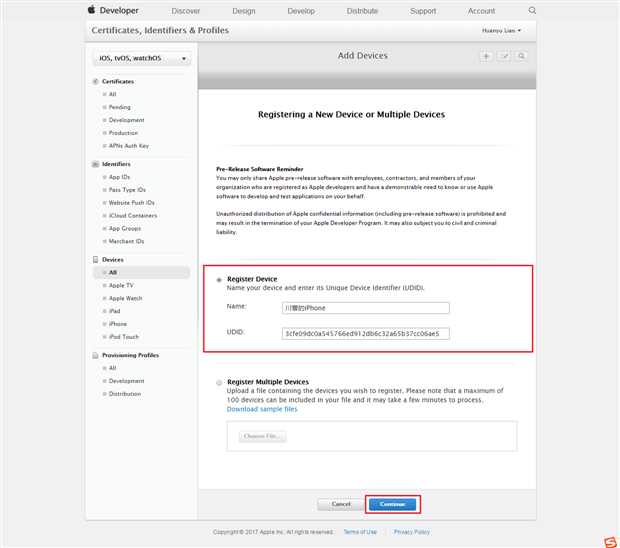Select Apple Watch under Devices

pos(125,299)
